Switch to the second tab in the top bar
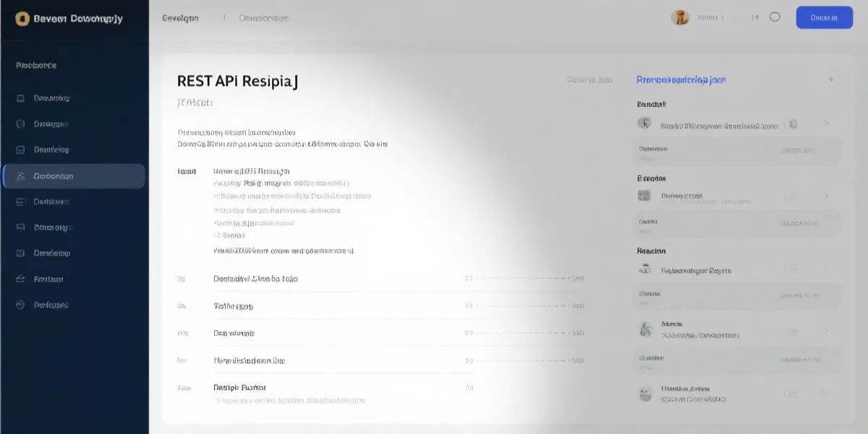The height and width of the screenshot is (434, 868). point(263,18)
